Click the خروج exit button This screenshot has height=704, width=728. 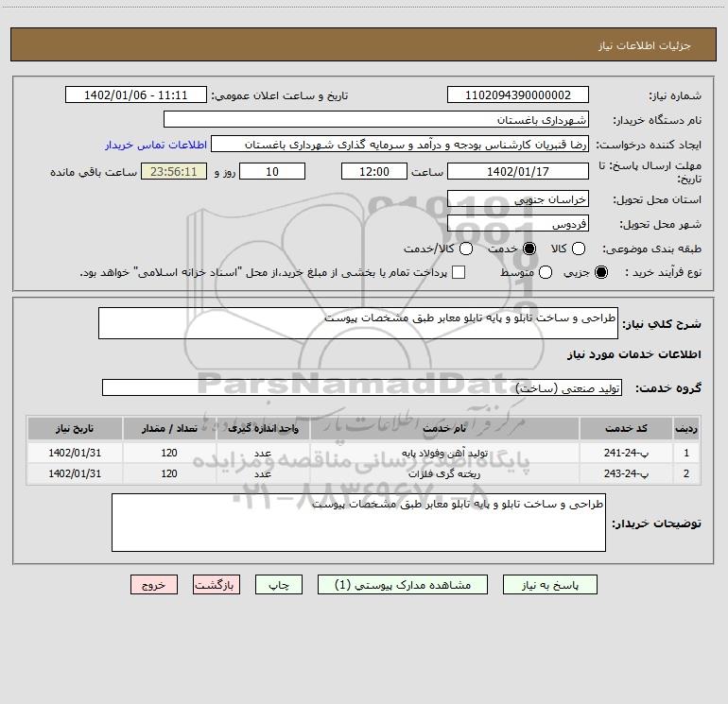(154, 585)
